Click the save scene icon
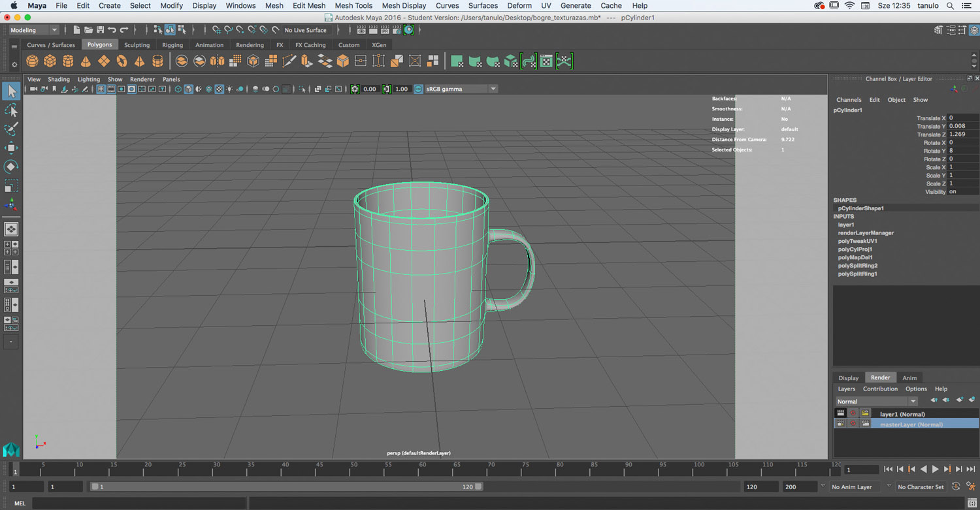This screenshot has width=980, height=510. coord(100,30)
